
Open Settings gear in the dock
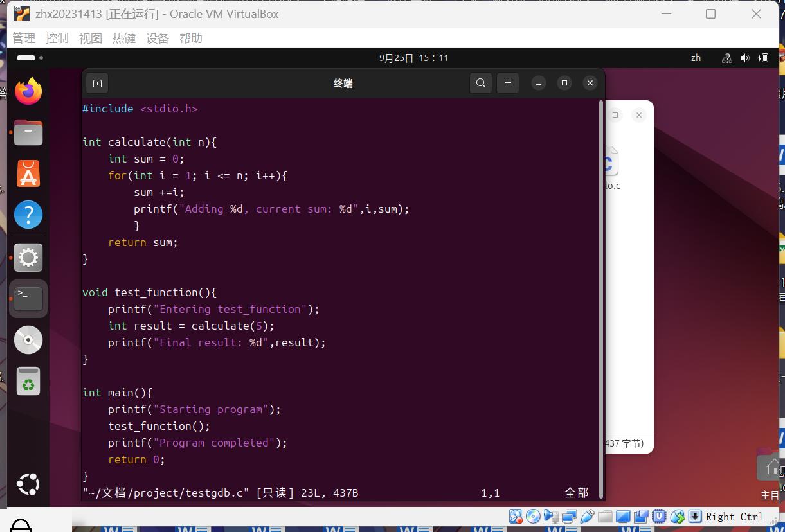pos(28,258)
